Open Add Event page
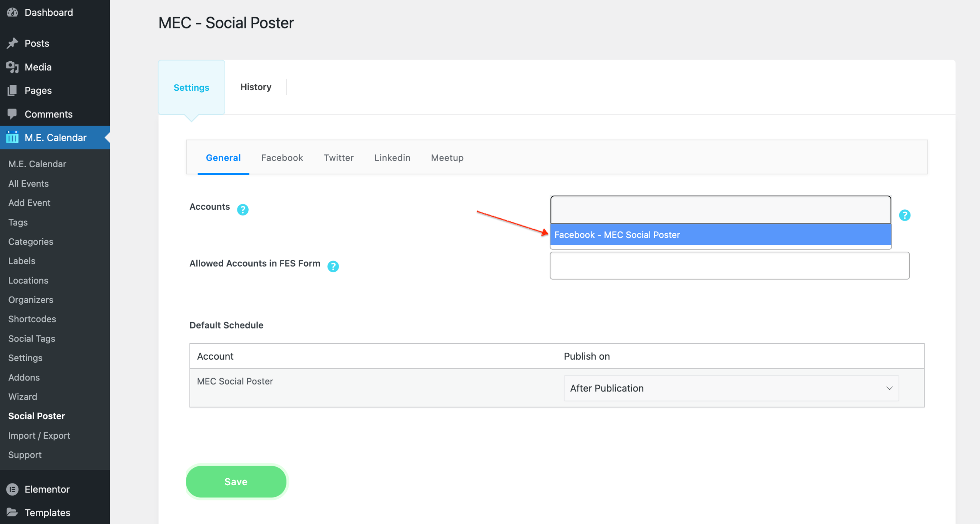 click(29, 202)
